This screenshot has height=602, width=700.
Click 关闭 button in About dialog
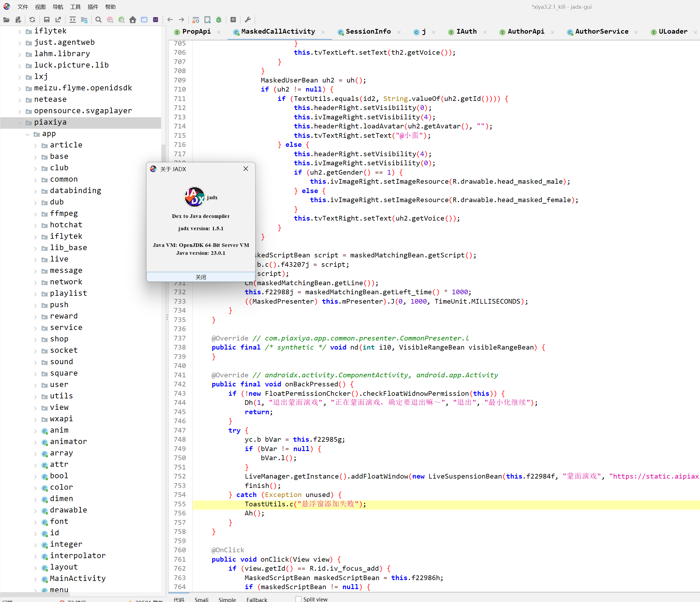point(201,277)
